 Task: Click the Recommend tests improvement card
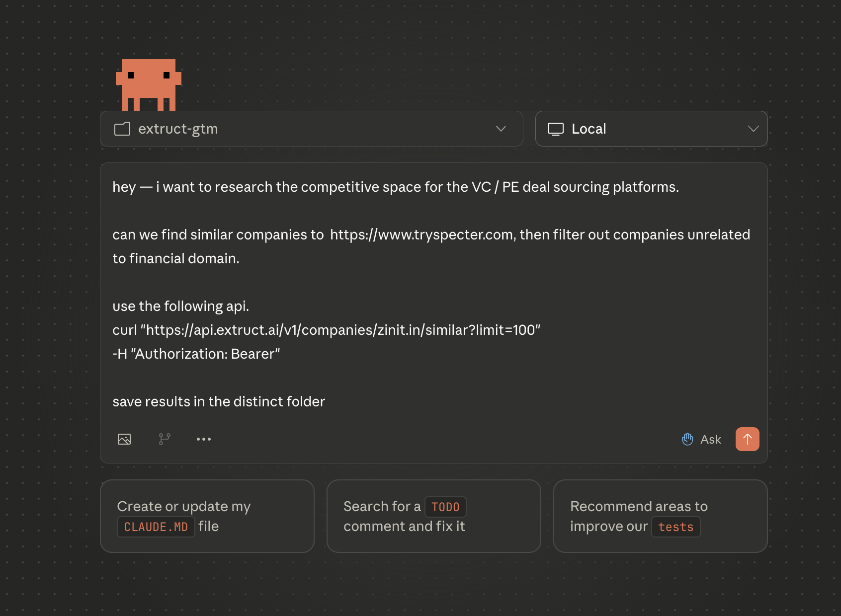660,516
